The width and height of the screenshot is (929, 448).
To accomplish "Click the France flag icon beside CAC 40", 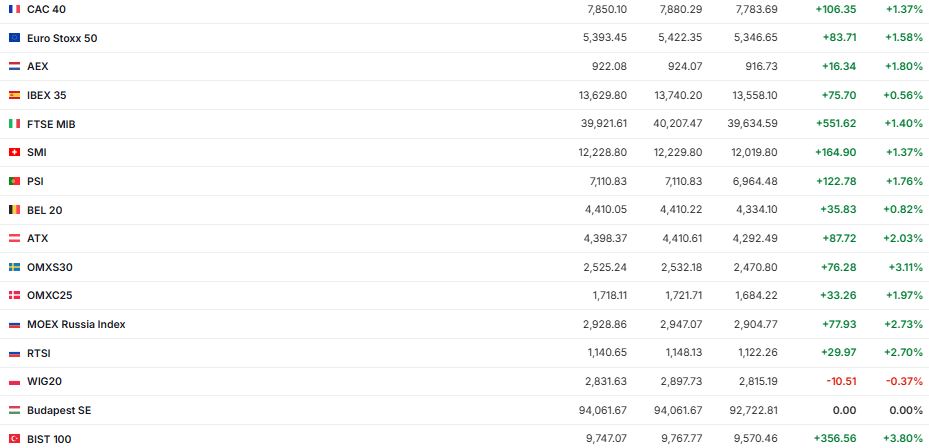I will pyautogui.click(x=14, y=9).
